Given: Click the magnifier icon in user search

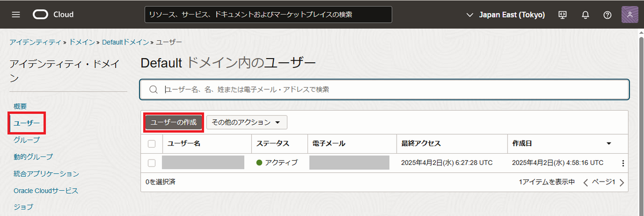Looking at the screenshot, I should pyautogui.click(x=153, y=90).
